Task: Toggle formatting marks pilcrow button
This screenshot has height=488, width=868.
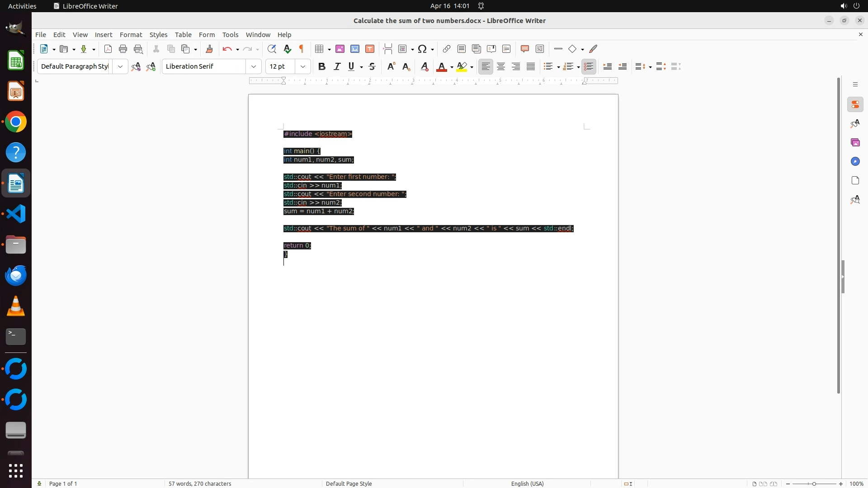Action: 302,49
